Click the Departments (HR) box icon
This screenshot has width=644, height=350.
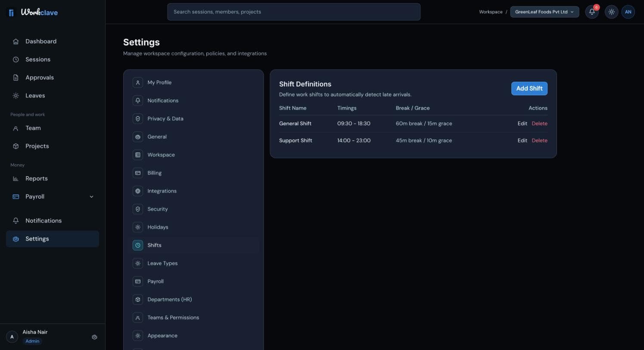[138, 300]
